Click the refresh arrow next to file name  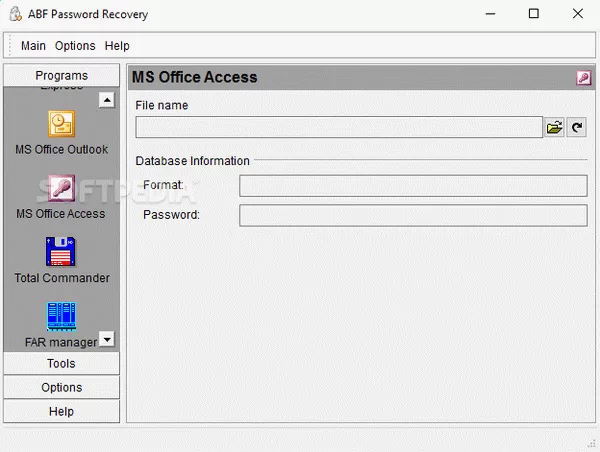coord(577,127)
